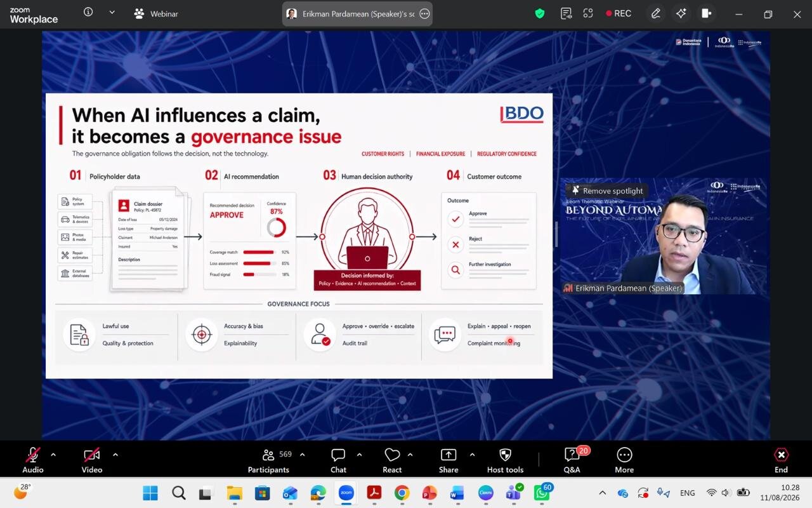Unmute the microphone with Audio button
812x508 pixels.
[x=33, y=460]
